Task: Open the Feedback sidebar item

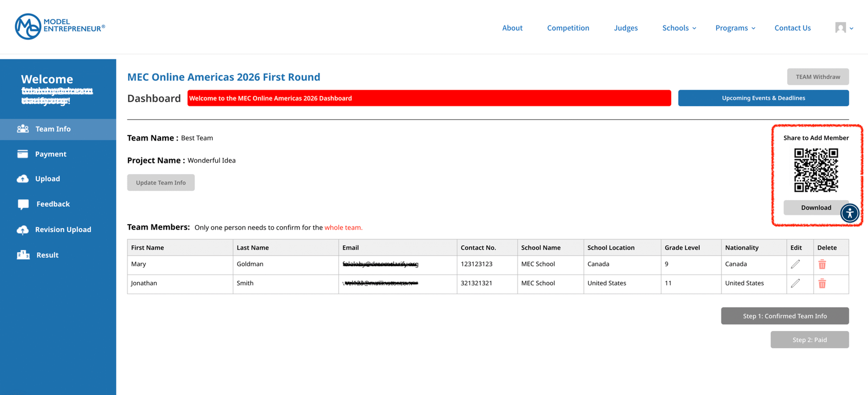Action: pos(53,204)
